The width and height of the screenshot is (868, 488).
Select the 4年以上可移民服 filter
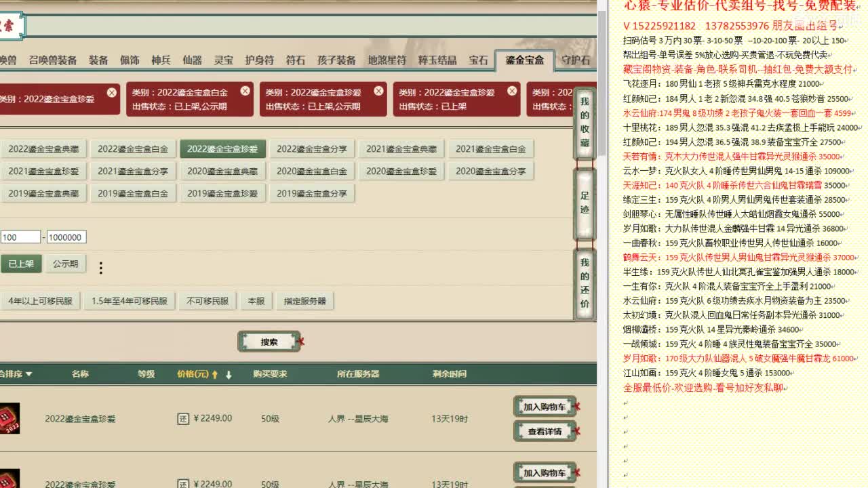pos(40,301)
